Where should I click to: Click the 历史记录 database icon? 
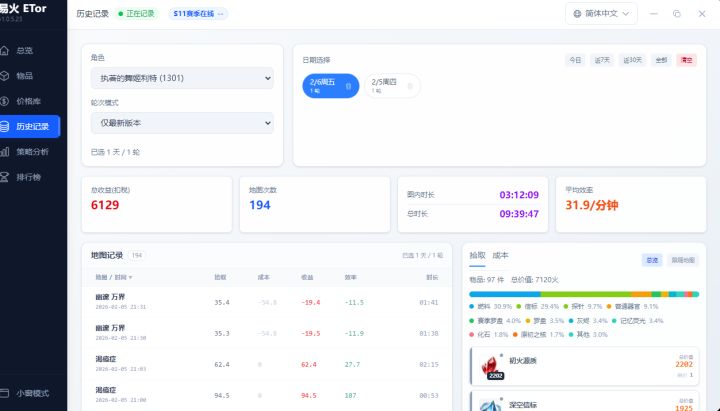pyautogui.click(x=4, y=126)
